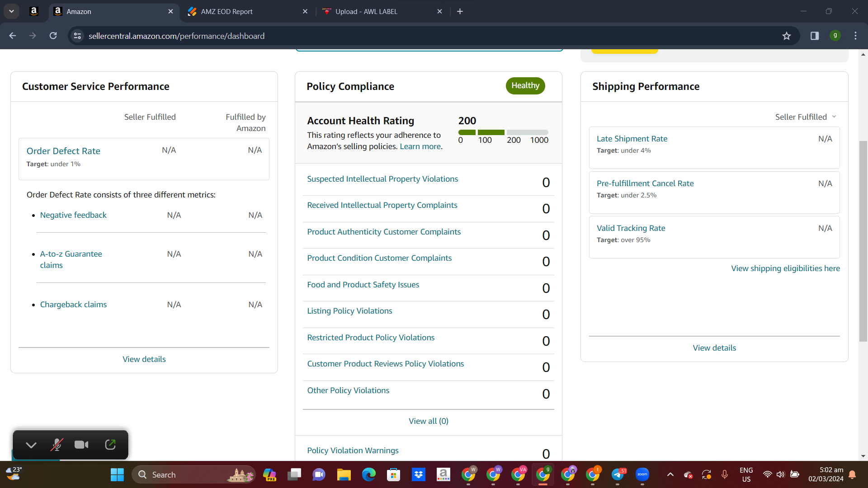Click the share screen icon in meeting controls
868x488 pixels.
click(x=110, y=445)
